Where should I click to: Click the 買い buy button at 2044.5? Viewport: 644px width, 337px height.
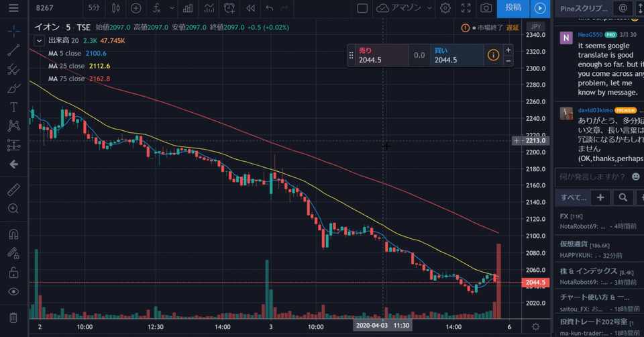pyautogui.click(x=457, y=55)
